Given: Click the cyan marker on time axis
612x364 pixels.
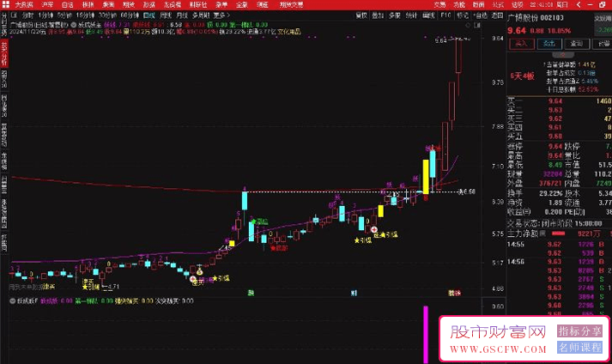Looking at the screenshot, I should (x=354, y=293).
